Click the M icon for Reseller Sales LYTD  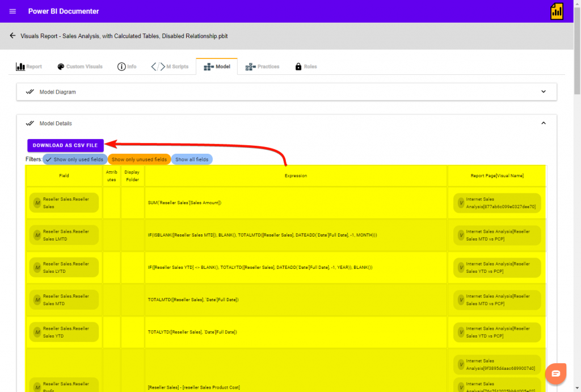click(37, 267)
